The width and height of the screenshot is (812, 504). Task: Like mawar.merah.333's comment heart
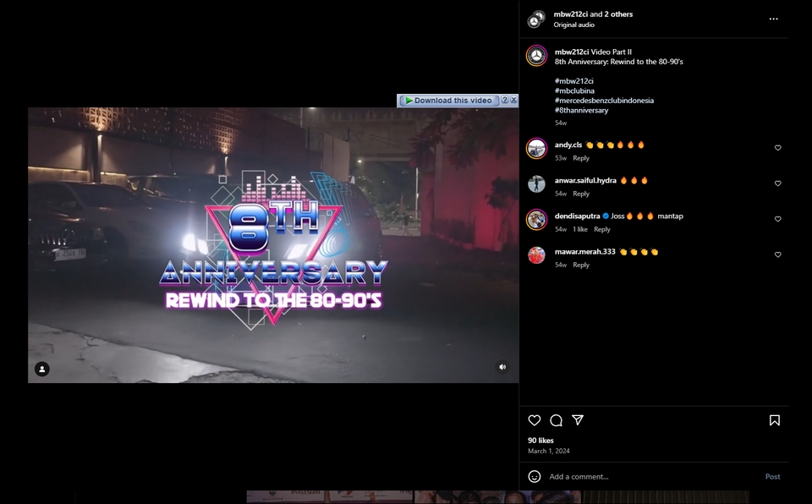[x=777, y=254]
